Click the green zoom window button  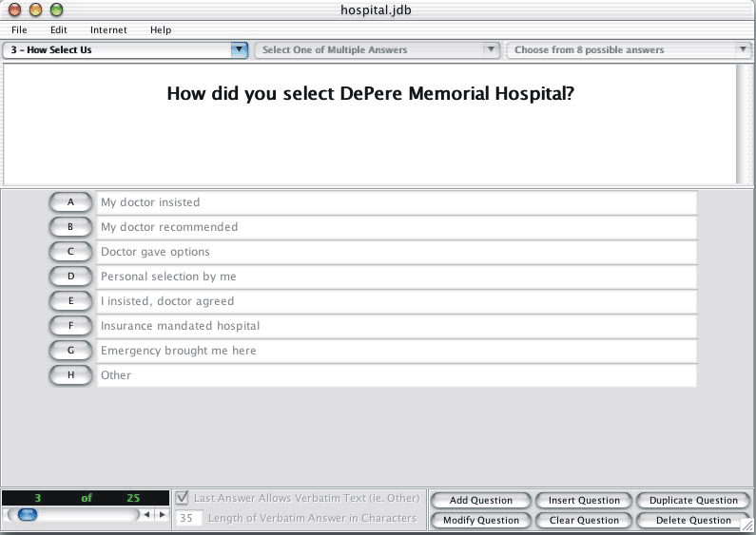(x=57, y=10)
